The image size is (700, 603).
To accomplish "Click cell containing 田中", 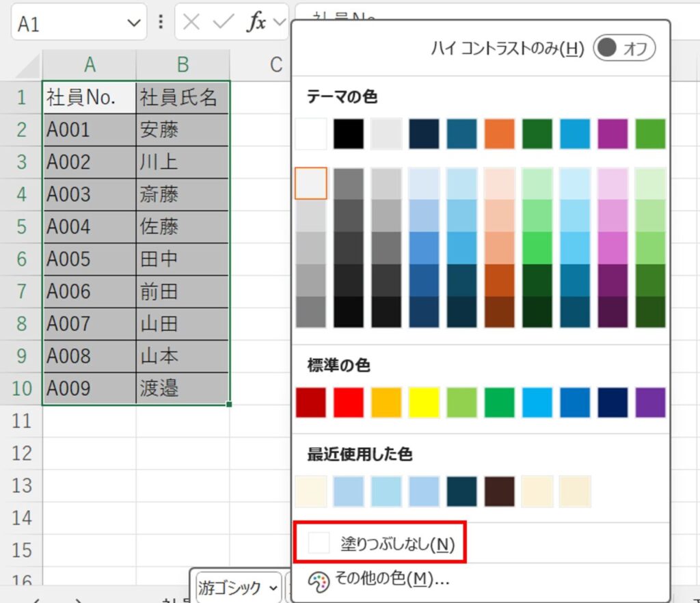I will (x=183, y=259).
